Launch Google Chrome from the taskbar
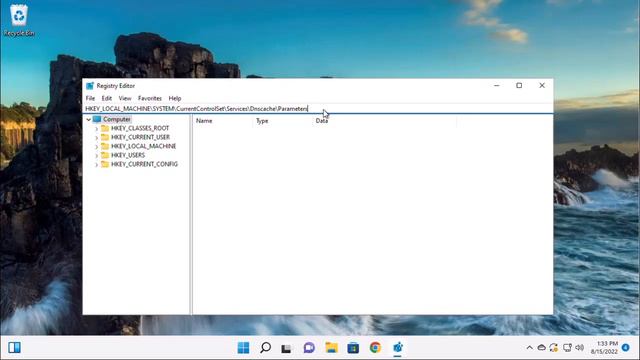 pyautogui.click(x=375, y=348)
